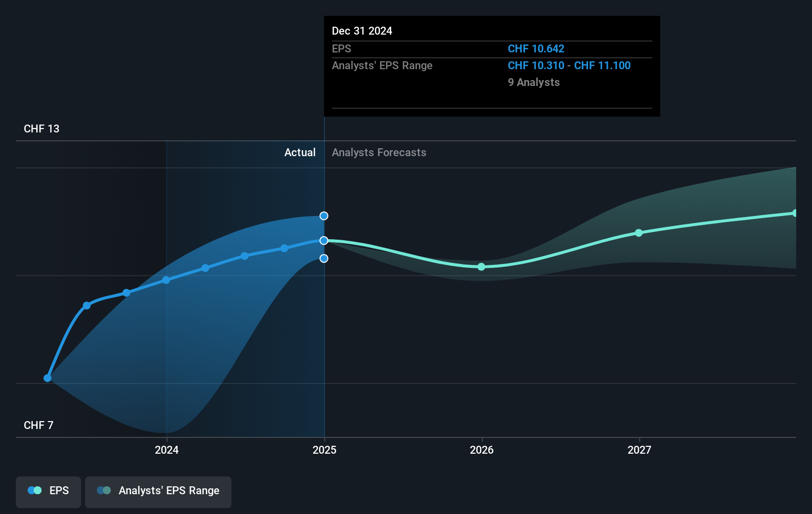Toggle the EPS legend button
The image size is (812, 514).
pos(48,492)
